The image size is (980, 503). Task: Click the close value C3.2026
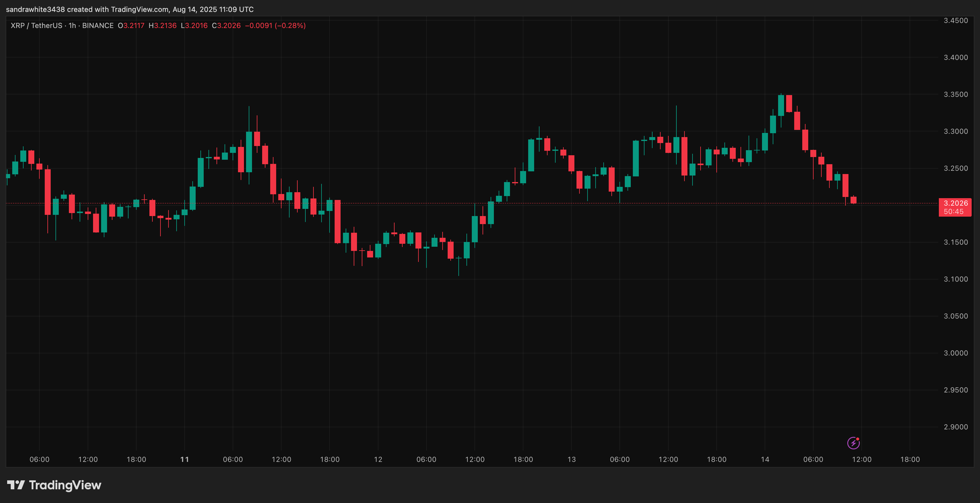pyautogui.click(x=226, y=25)
